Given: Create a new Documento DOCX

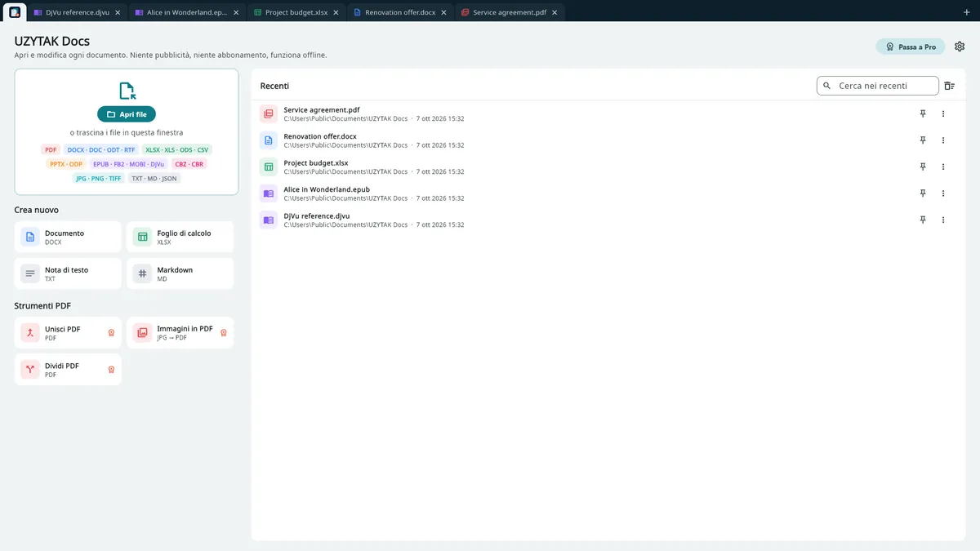Looking at the screenshot, I should [x=68, y=237].
